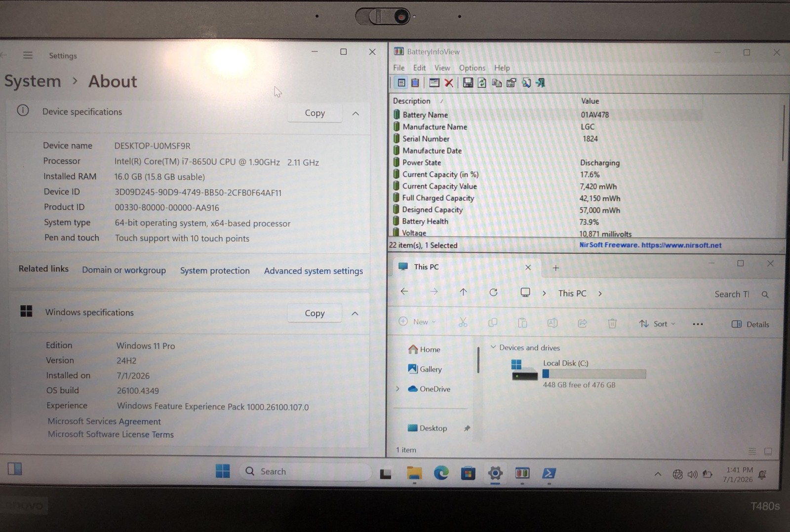Open the Settings hamburger navigation menu
This screenshot has height=532, width=790.
(28, 55)
